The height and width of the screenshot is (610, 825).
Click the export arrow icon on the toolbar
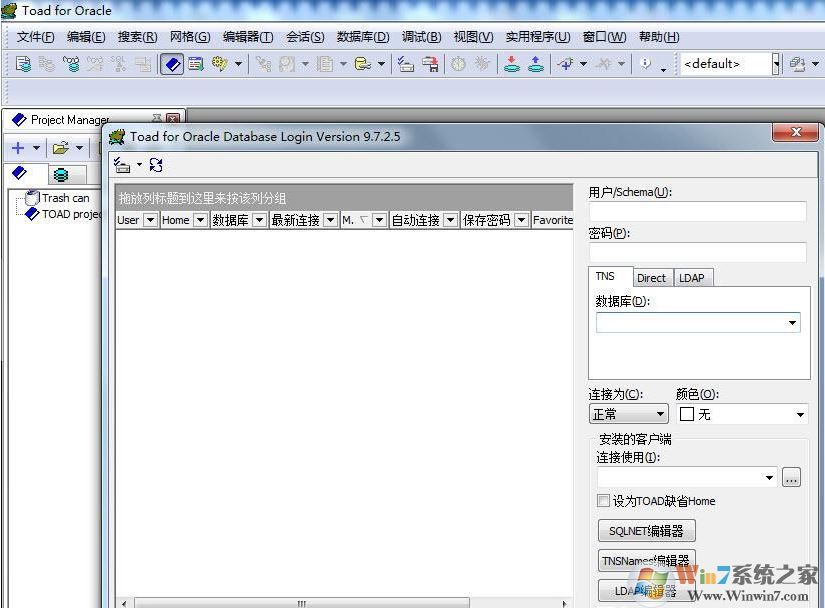click(511, 63)
